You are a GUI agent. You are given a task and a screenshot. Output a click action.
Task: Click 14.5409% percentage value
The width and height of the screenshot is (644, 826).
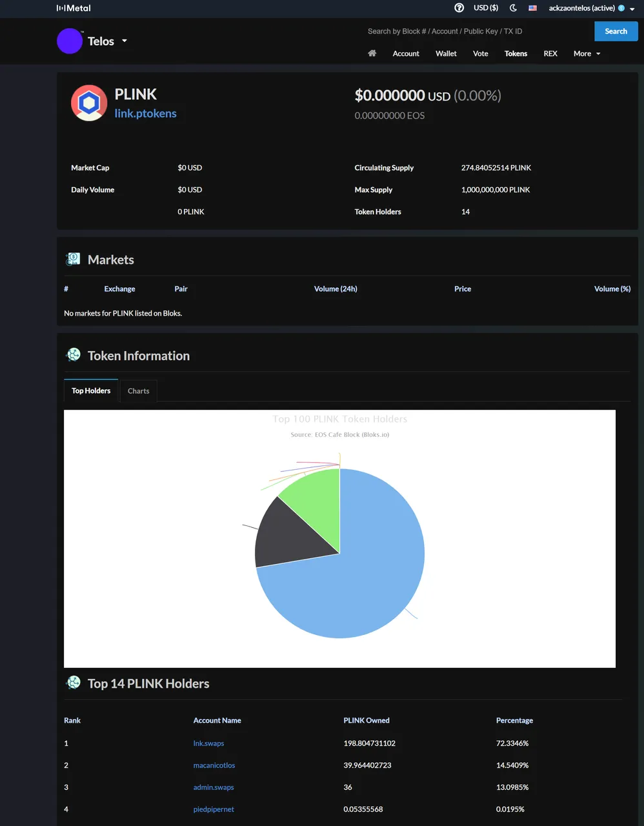click(x=512, y=765)
